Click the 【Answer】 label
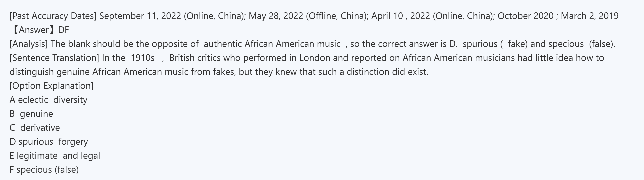Screen dimensions: 644x180 tap(34, 30)
